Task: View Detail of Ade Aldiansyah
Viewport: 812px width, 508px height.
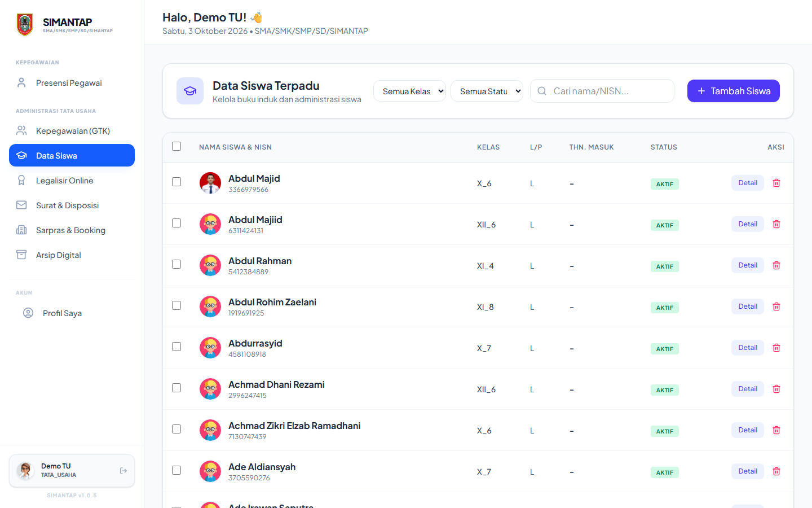Action: (748, 471)
